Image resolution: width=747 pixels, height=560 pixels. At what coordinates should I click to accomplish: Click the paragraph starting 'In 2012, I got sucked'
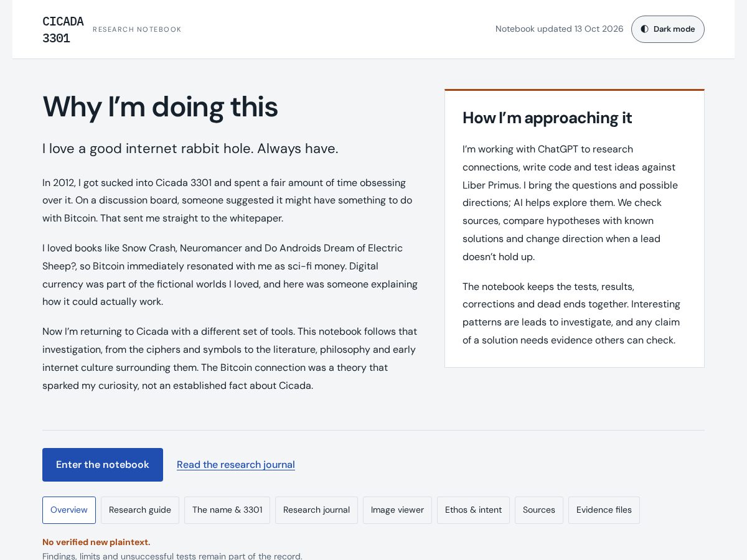tap(228, 200)
